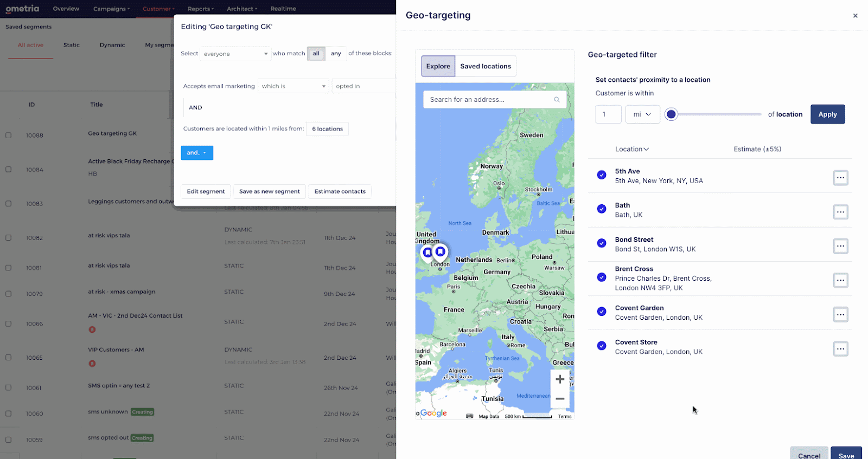Image resolution: width=868 pixels, height=459 pixels.
Task: Toggle the 5th Ave location checkmark
Action: [602, 175]
